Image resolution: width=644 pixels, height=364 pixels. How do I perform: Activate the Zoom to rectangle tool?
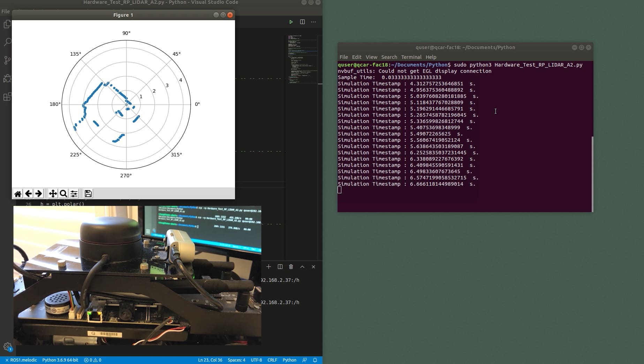(x=63, y=194)
